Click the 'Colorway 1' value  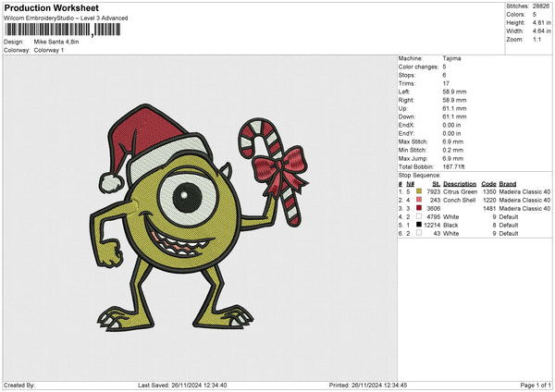pos(49,50)
